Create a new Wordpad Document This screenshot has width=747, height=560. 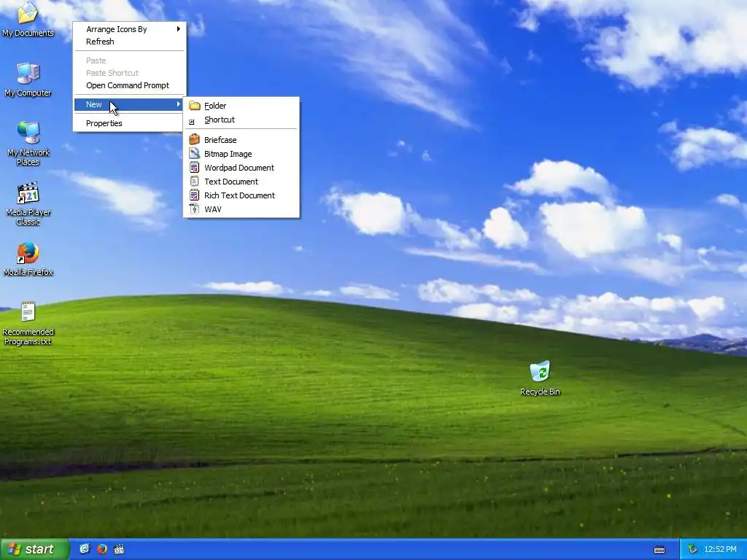[241, 168]
